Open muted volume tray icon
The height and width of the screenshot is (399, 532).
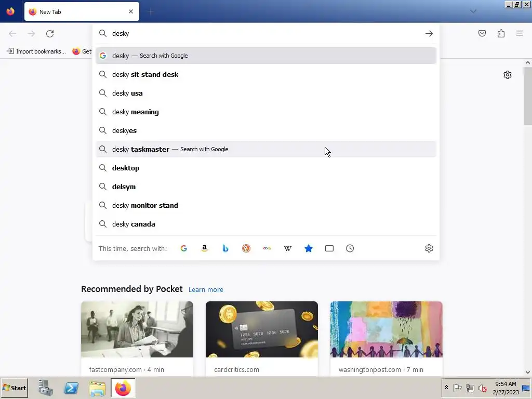pos(483,388)
